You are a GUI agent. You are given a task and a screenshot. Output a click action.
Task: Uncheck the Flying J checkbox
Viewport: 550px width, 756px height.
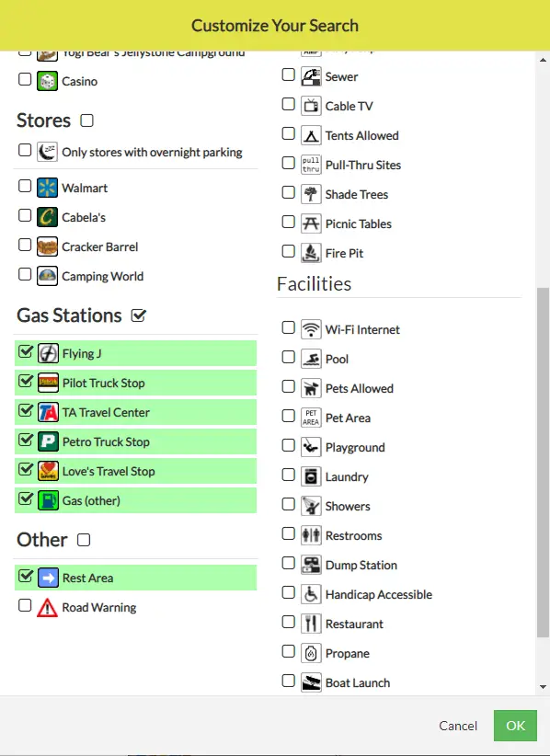[26, 351]
